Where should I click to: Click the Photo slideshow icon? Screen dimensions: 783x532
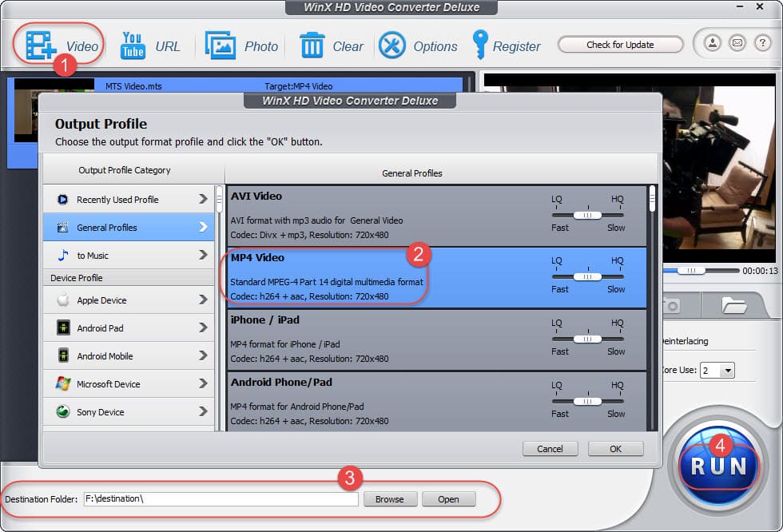click(x=221, y=46)
